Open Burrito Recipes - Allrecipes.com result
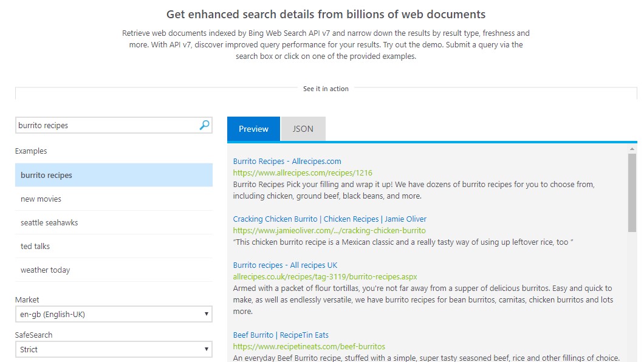This screenshot has width=644, height=362. (x=287, y=162)
